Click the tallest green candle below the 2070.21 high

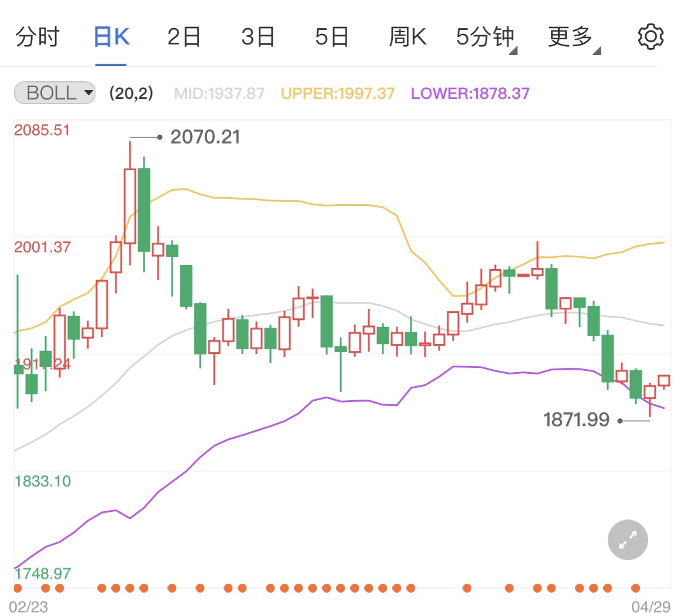[x=144, y=209]
